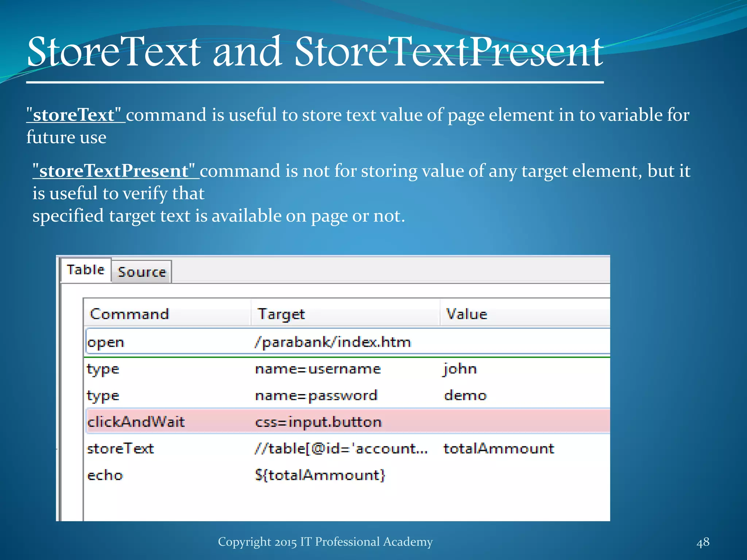The image size is (747, 560).
Task: Click the css=input.button target cell
Action: (318, 422)
